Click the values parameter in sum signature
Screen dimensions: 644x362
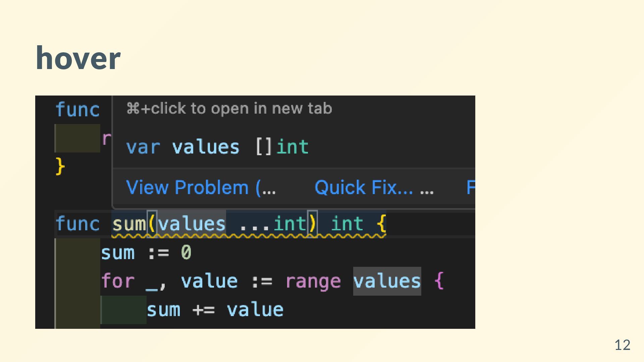[192, 224]
